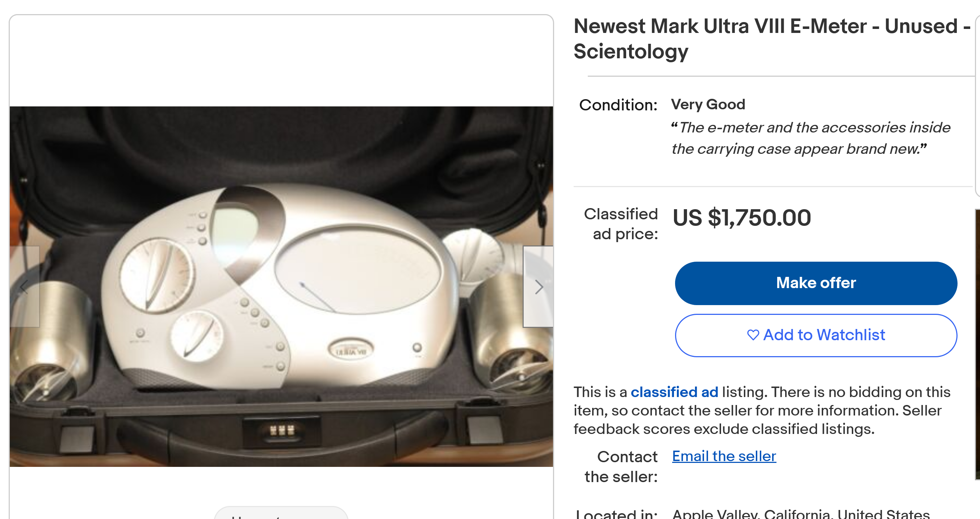The height and width of the screenshot is (519, 980).
Task: Click the Contact the seller label
Action: click(621, 466)
